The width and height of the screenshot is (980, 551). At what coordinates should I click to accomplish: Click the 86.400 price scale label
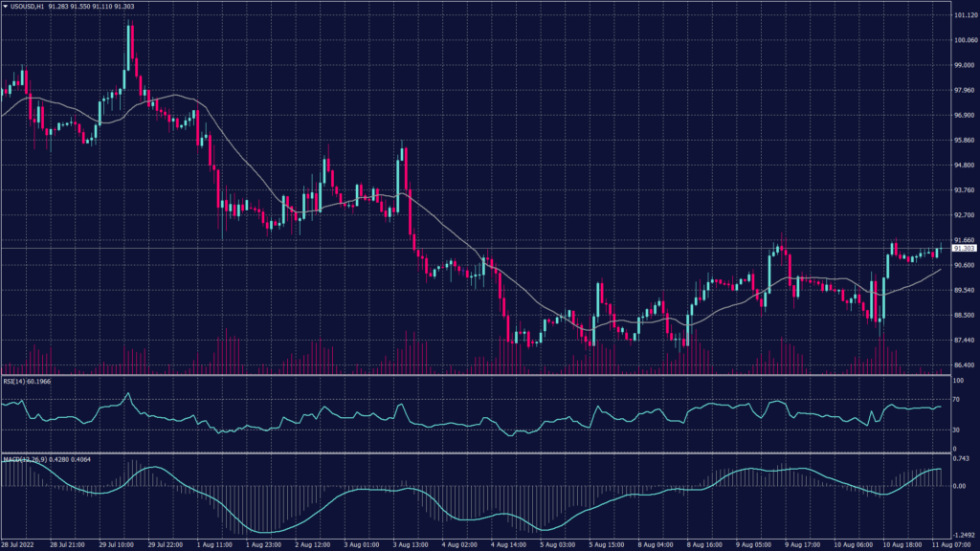959,365
